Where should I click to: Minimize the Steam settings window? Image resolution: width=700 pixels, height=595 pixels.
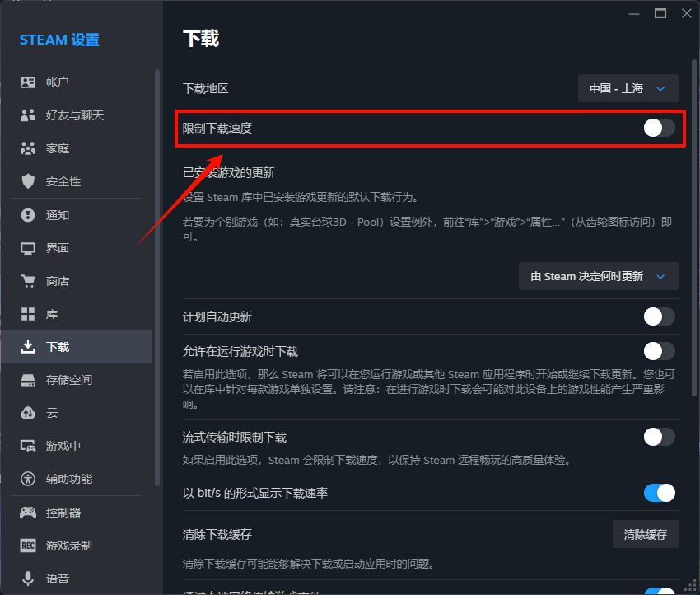[x=634, y=14]
